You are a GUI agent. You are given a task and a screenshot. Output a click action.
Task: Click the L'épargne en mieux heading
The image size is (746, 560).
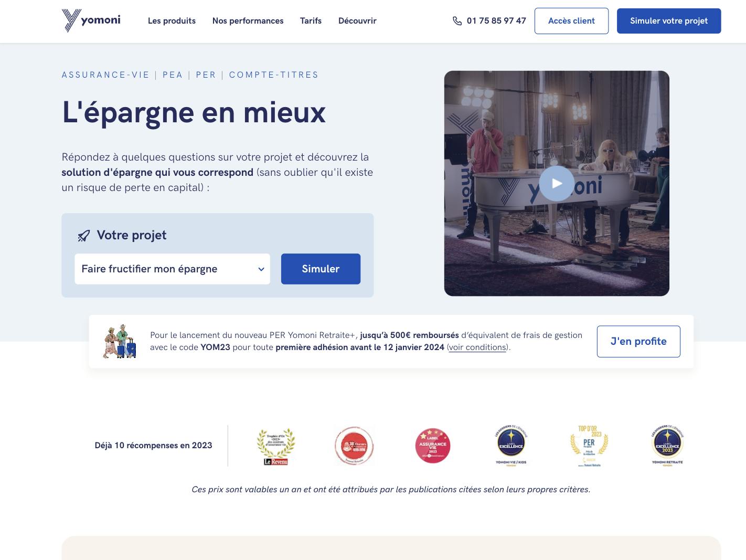coord(194,112)
